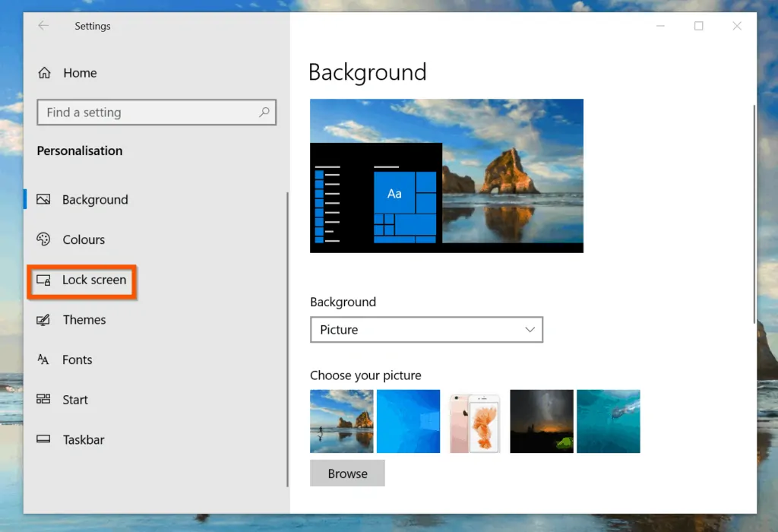Select the underwater diver wallpaper thumbnail
The height and width of the screenshot is (532, 778).
(x=608, y=421)
